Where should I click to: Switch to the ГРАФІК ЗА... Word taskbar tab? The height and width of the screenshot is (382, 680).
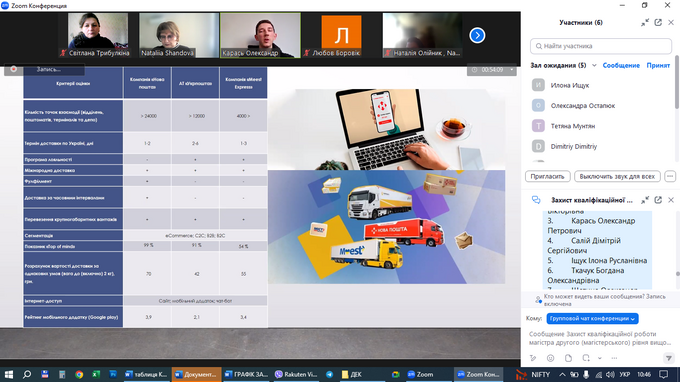coord(246,375)
